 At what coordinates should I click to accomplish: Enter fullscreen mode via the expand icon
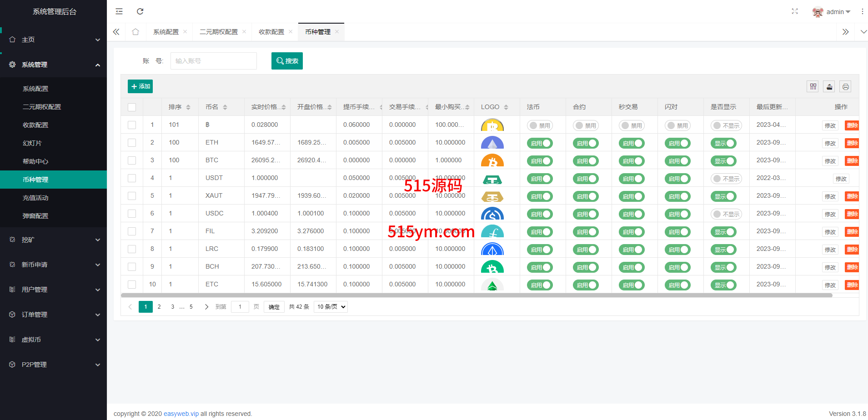pos(794,11)
